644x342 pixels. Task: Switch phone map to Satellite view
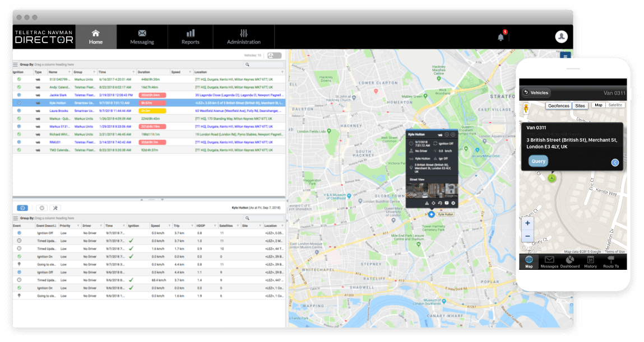pos(615,105)
